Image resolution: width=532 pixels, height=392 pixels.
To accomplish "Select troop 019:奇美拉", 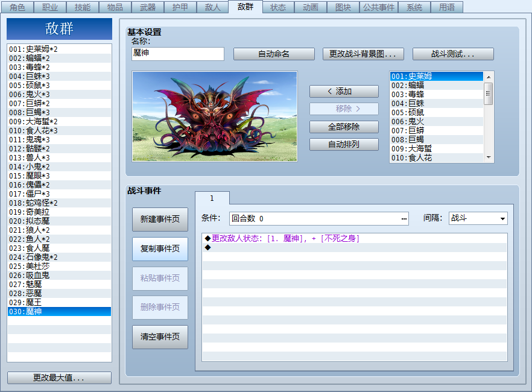I will (x=59, y=212).
